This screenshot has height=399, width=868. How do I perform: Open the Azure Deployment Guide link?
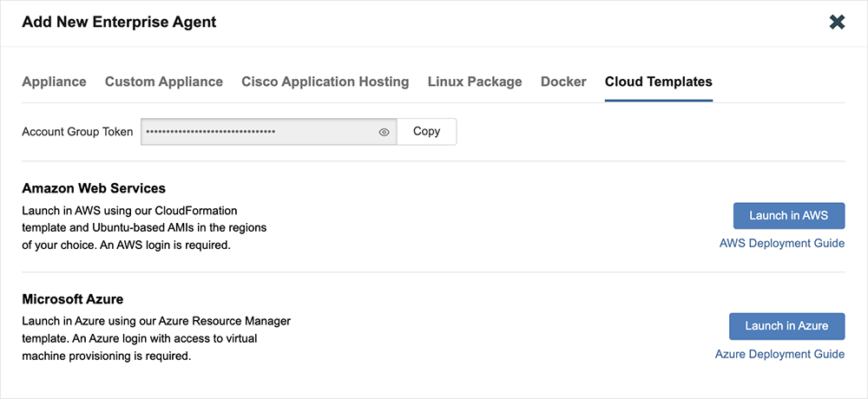779,354
